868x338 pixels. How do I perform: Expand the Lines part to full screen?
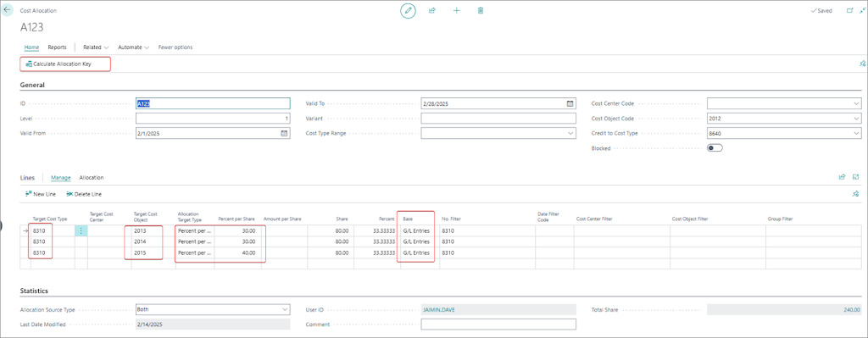point(855,178)
